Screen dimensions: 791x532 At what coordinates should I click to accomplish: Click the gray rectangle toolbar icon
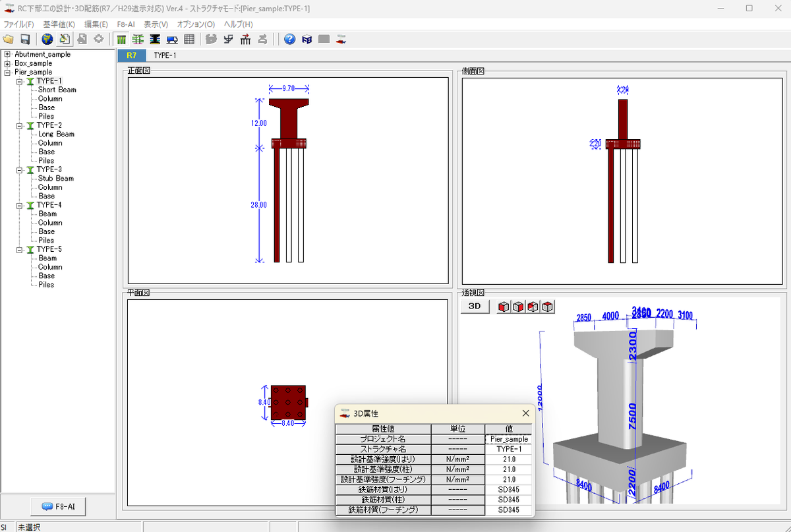(324, 40)
